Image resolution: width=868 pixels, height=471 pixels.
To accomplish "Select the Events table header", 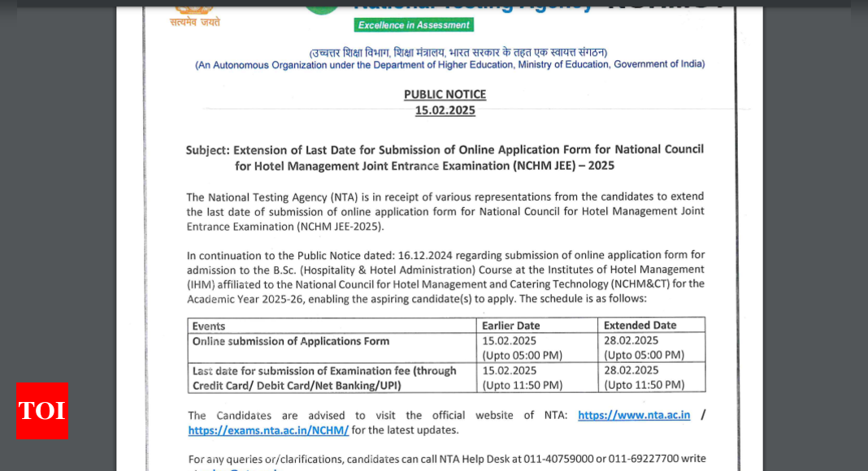I will coord(209,326).
